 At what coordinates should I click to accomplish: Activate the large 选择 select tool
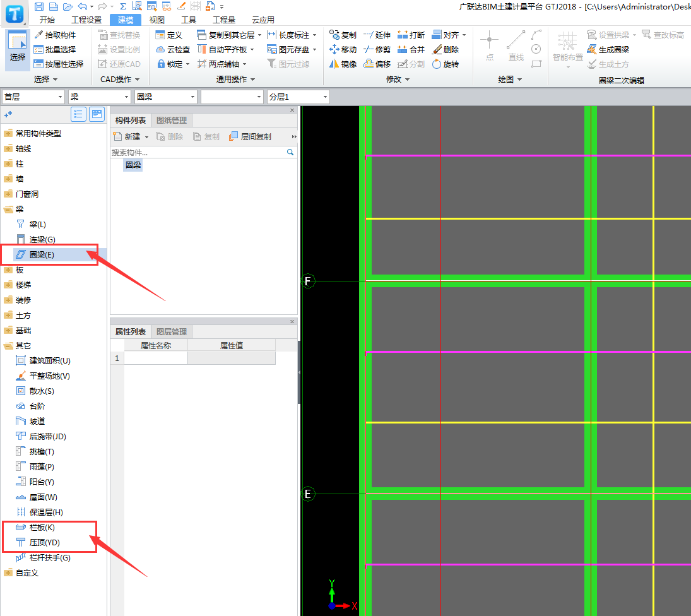[x=18, y=50]
